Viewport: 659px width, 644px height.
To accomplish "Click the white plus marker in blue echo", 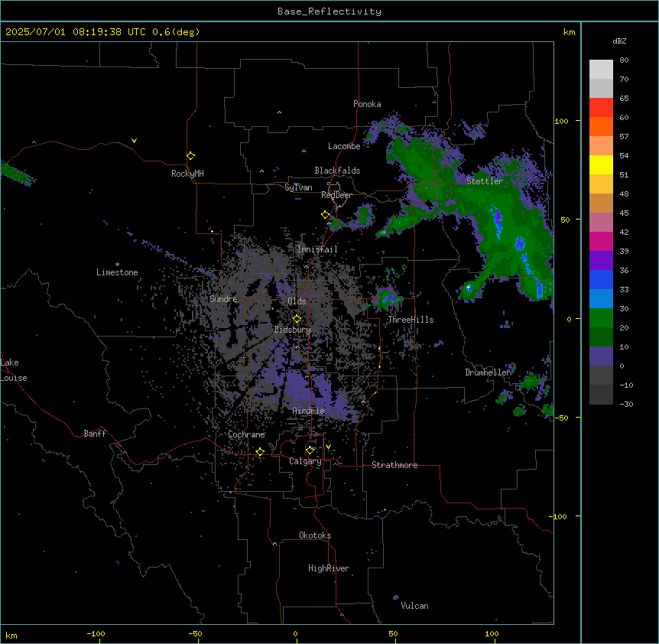I will (468, 288).
